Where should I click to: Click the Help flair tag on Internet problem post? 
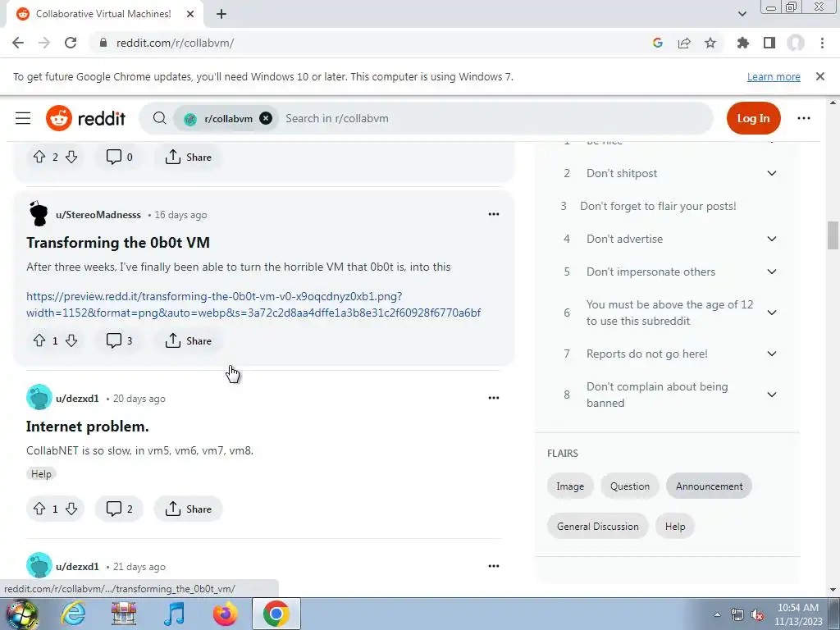click(41, 473)
